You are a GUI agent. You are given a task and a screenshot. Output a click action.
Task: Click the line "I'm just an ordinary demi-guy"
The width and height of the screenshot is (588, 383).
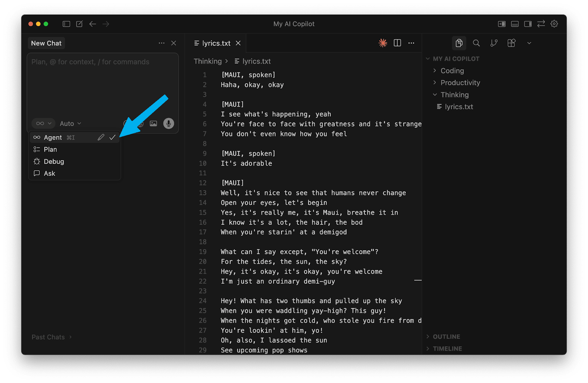point(278,281)
